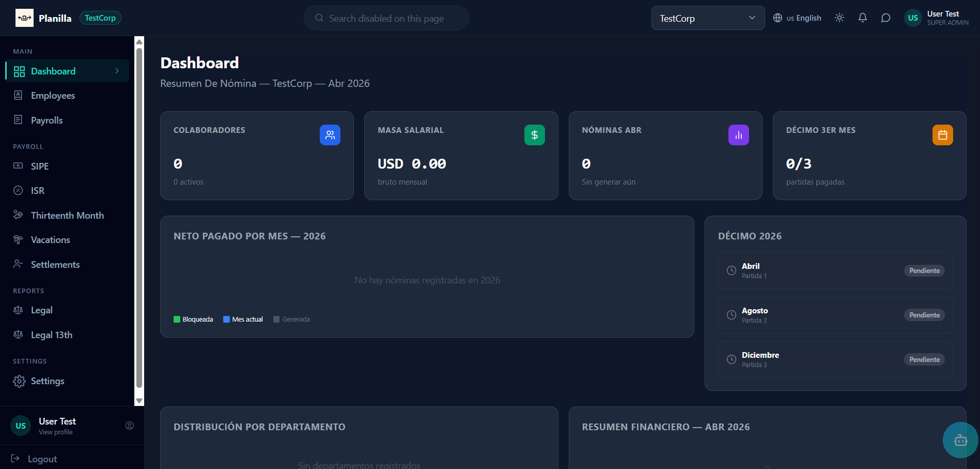The width and height of the screenshot is (980, 469).
Task: Open the English language selector
Action: pyautogui.click(x=797, y=18)
